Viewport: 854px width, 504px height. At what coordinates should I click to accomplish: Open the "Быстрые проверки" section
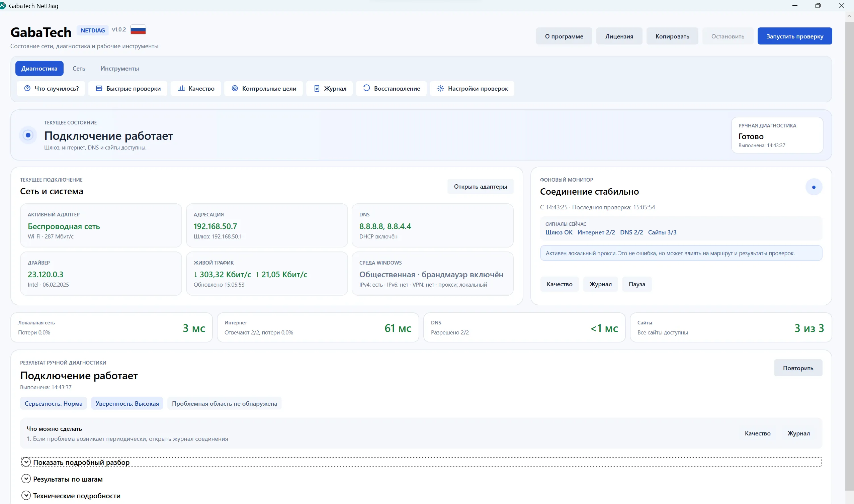click(128, 88)
